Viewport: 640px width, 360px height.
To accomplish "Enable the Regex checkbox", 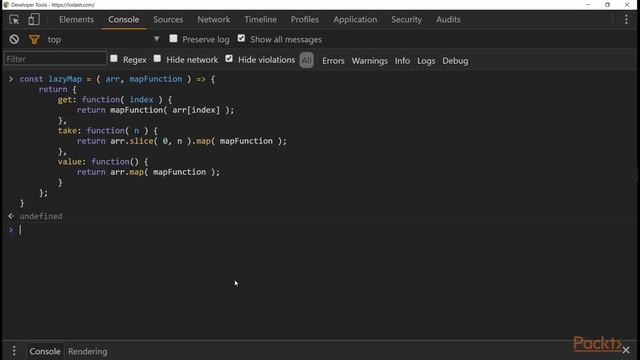I will tap(114, 58).
